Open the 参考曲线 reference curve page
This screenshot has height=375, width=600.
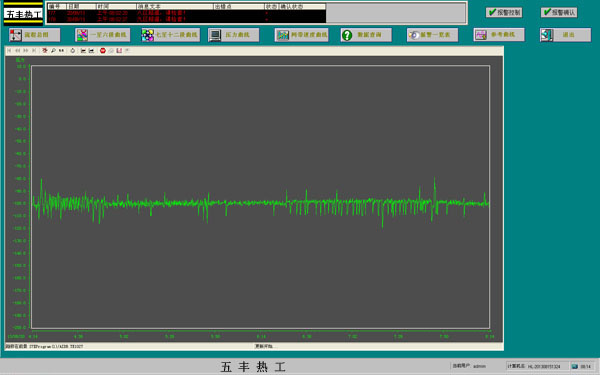(499, 35)
